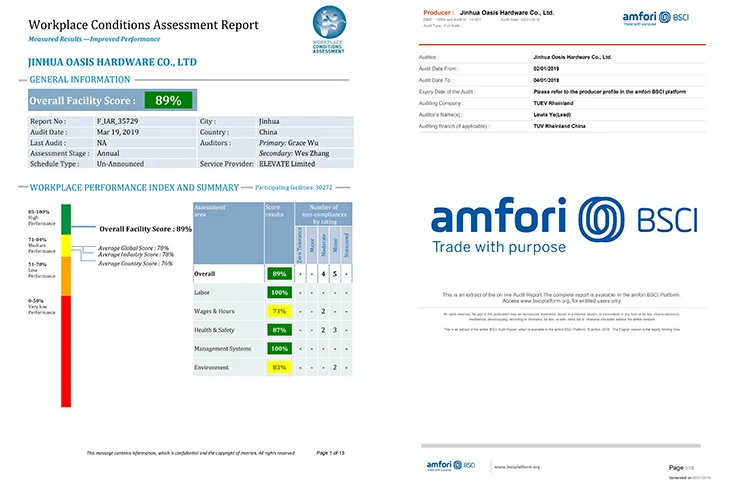Click the 'JINHUA OASIS HARDWARE CO., LTD' heading
Viewport: 750px width, 485px height.
tap(112, 62)
